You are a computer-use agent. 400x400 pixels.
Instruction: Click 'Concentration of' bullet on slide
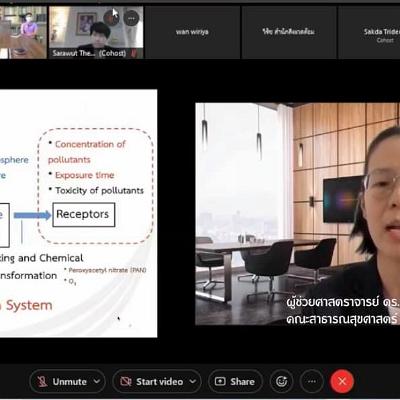[90, 144]
